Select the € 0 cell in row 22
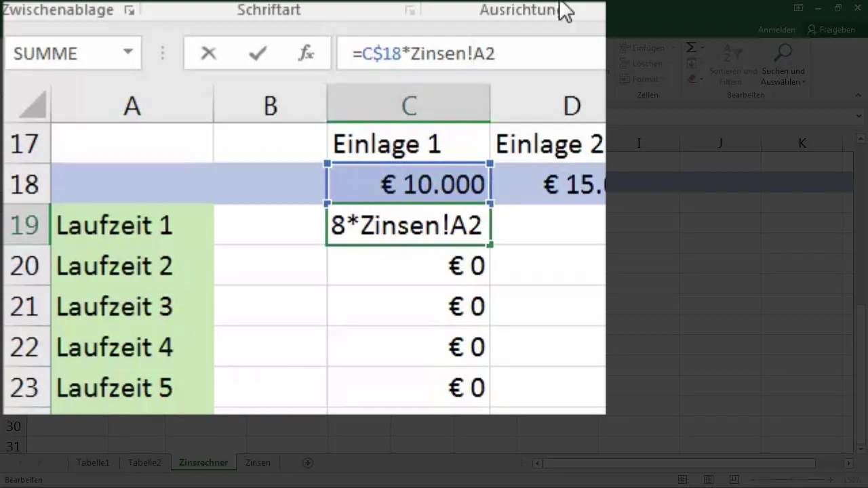This screenshot has height=488, width=868. (x=408, y=347)
